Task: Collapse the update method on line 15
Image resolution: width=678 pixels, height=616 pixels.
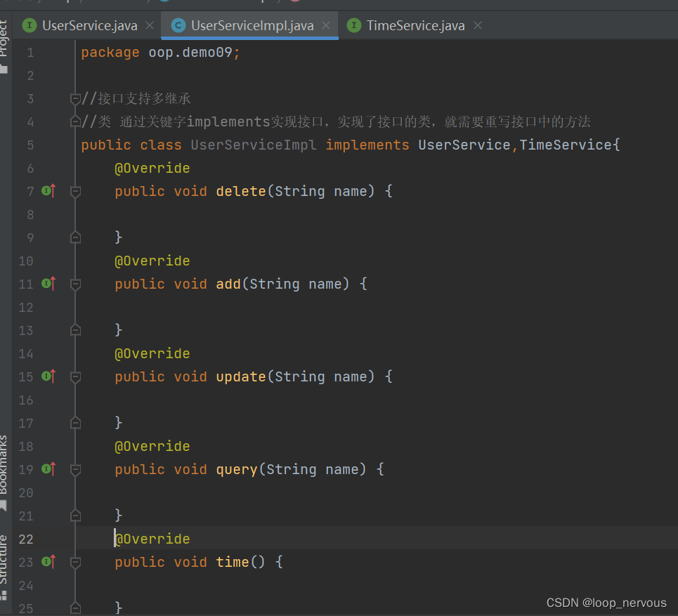Action: tap(75, 377)
